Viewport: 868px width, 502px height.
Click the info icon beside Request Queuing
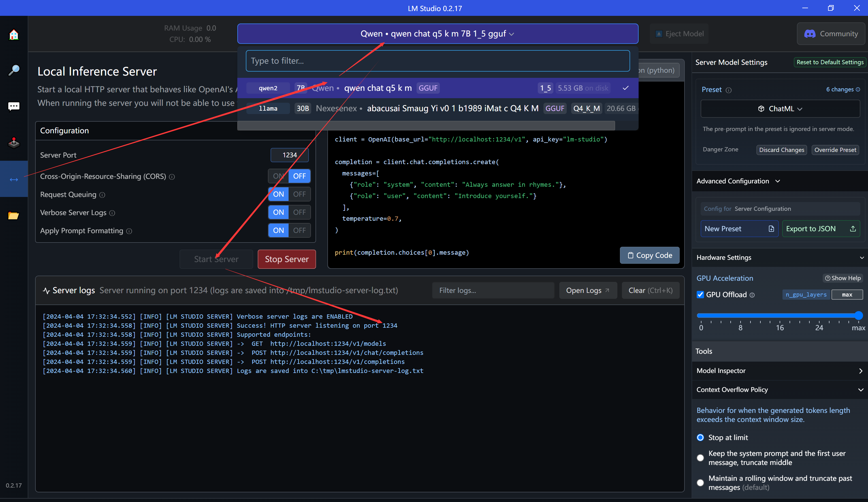point(102,195)
